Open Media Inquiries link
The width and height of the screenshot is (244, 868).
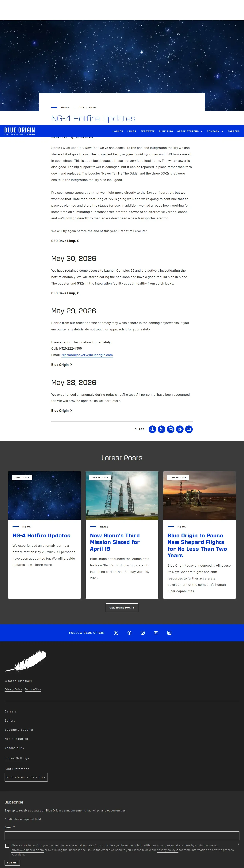(x=16, y=739)
